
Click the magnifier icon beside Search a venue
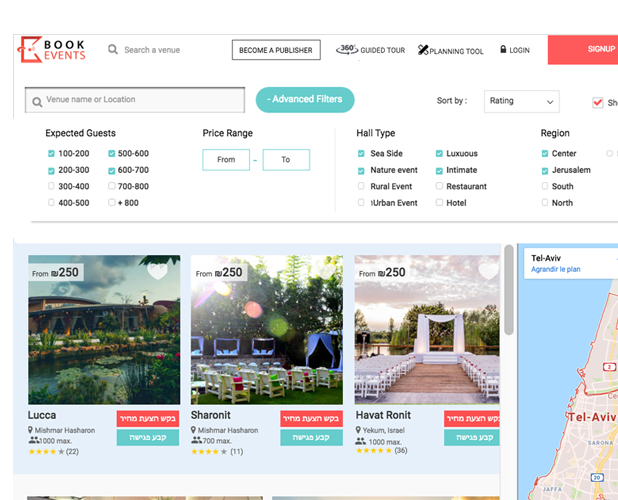[x=113, y=50]
